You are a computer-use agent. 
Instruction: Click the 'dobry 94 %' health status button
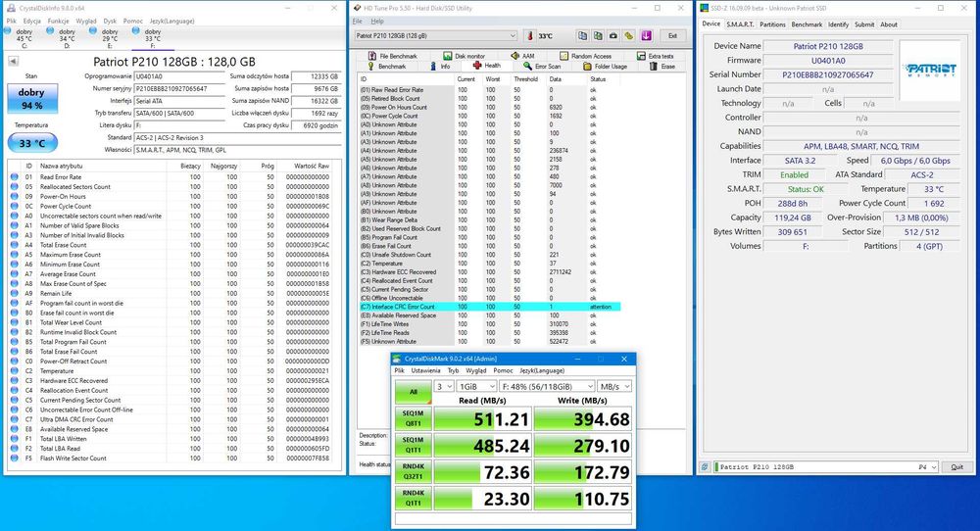click(x=32, y=99)
